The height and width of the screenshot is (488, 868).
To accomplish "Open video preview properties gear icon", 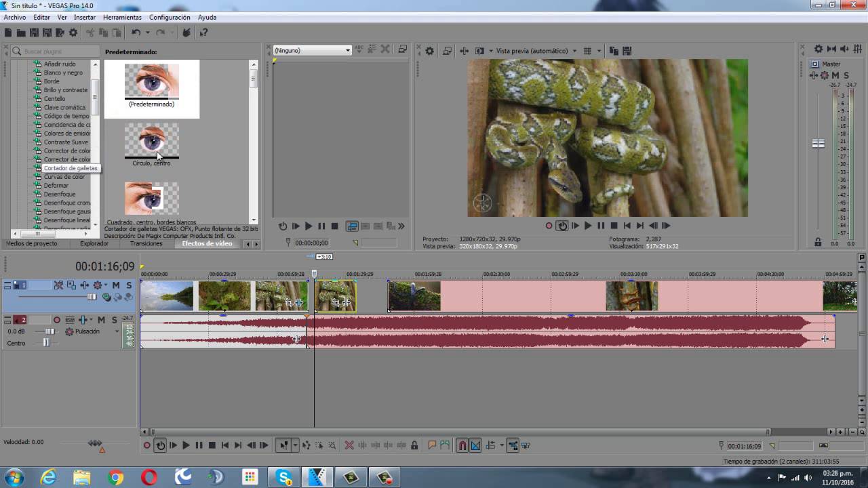I will (429, 51).
